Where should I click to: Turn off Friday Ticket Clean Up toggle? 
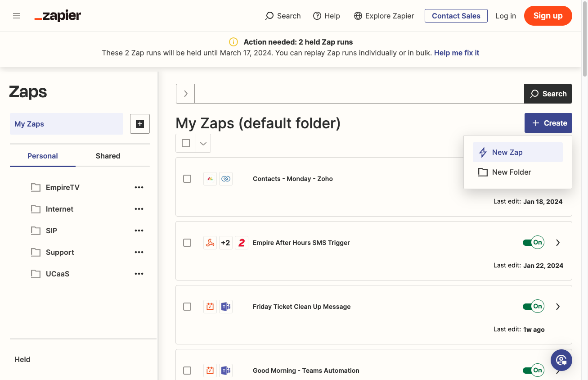pyautogui.click(x=534, y=307)
